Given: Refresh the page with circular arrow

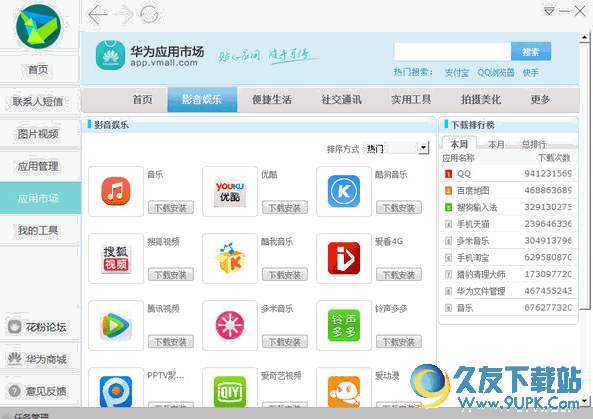Looking at the screenshot, I should 149,14.
